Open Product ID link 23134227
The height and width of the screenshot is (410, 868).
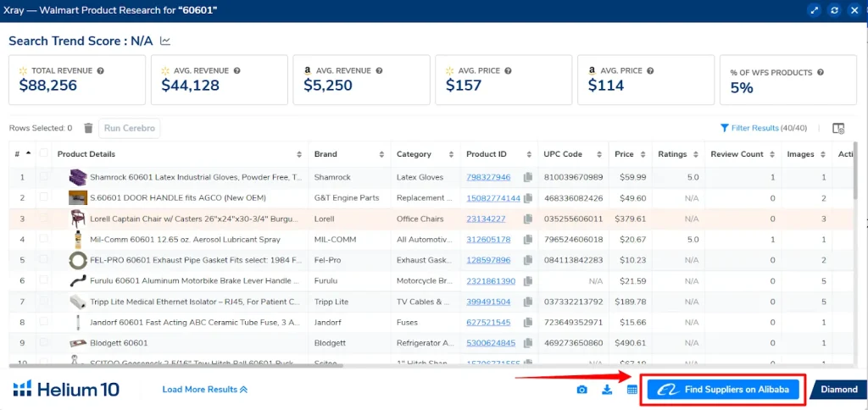click(486, 219)
